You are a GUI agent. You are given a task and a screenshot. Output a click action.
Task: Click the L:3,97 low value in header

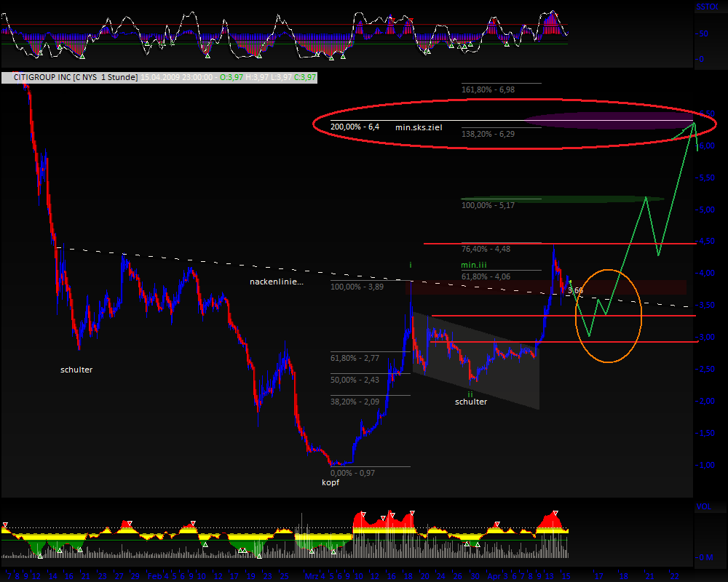[x=280, y=78]
